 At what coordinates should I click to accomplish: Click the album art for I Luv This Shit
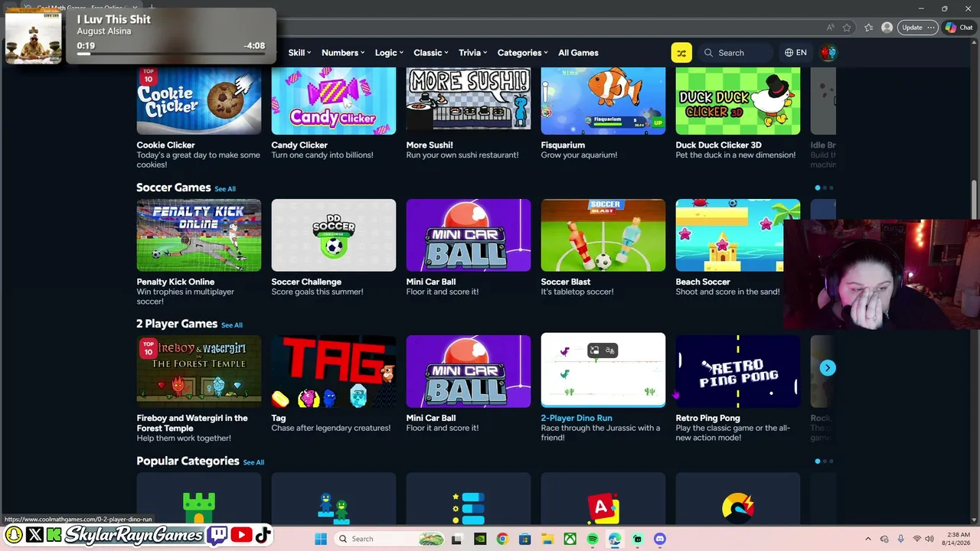point(33,36)
